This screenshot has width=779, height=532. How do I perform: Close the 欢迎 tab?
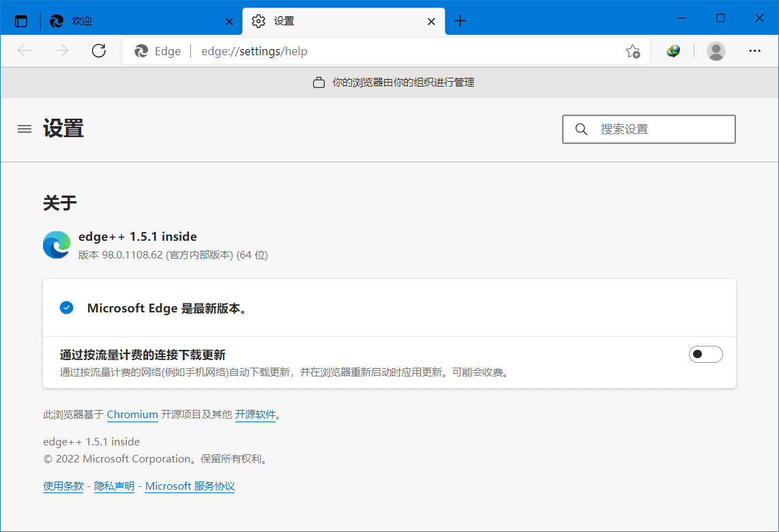click(x=229, y=21)
